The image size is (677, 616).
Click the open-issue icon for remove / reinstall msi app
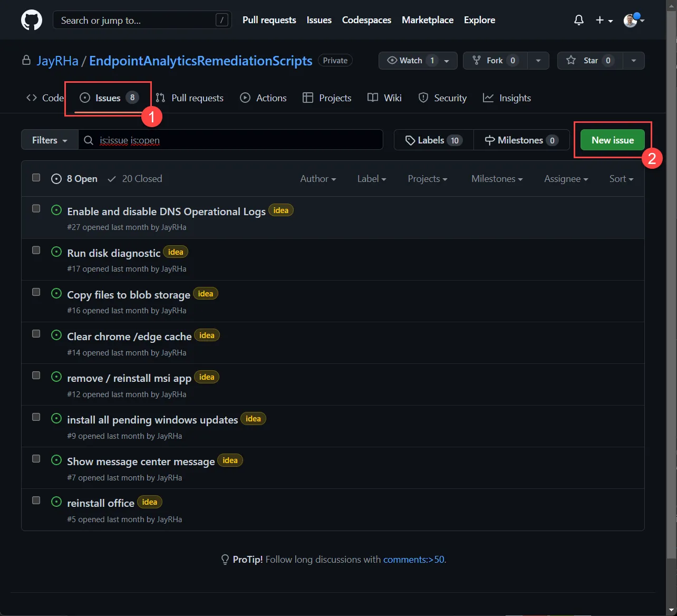point(56,377)
